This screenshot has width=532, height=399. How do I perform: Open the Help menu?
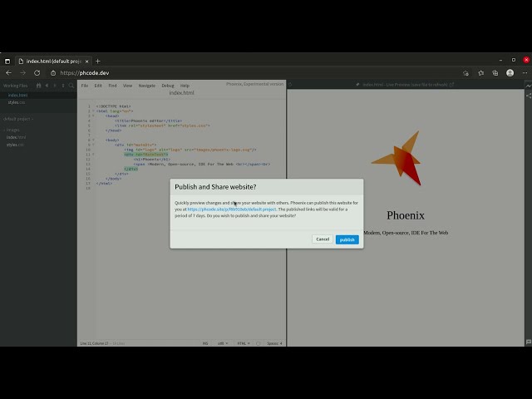[185, 86]
